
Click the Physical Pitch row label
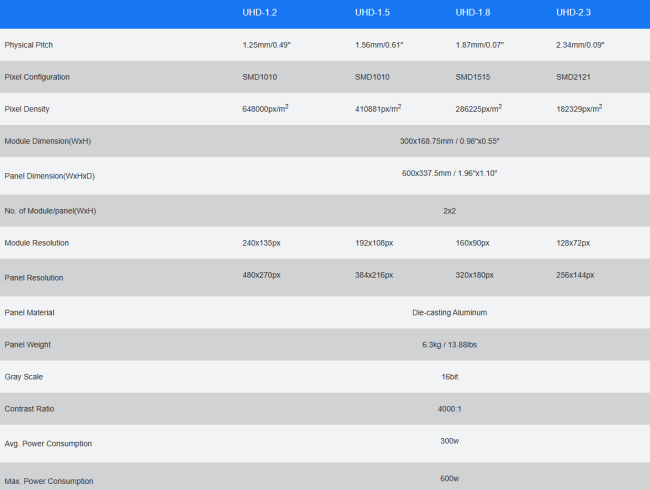(29, 45)
